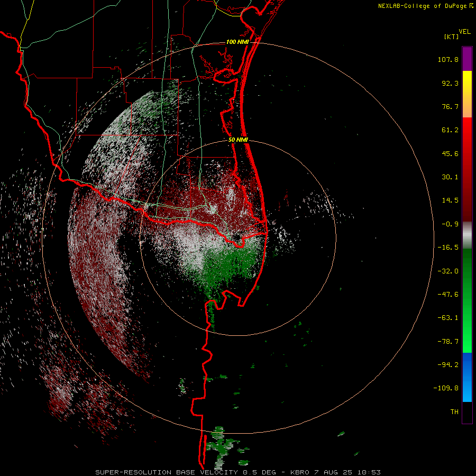The width and height of the screenshot is (476, 476).
Task: Click the -0.9 legend value
Action: 450,224
